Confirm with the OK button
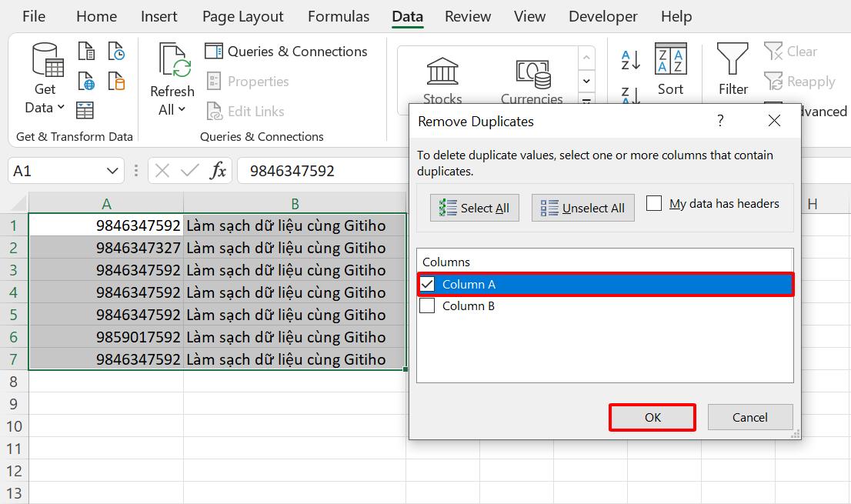Screen dimensions: 851x504 (x=652, y=417)
